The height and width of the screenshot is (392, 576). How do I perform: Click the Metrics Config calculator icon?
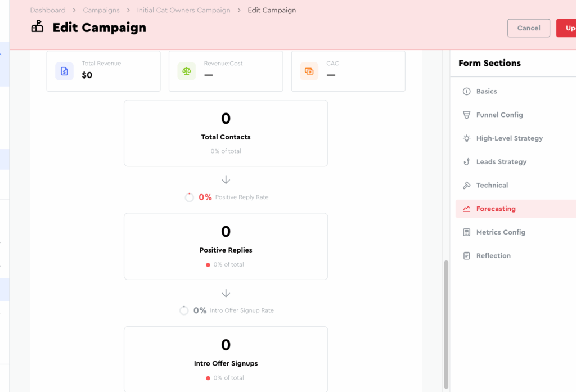[x=466, y=232]
